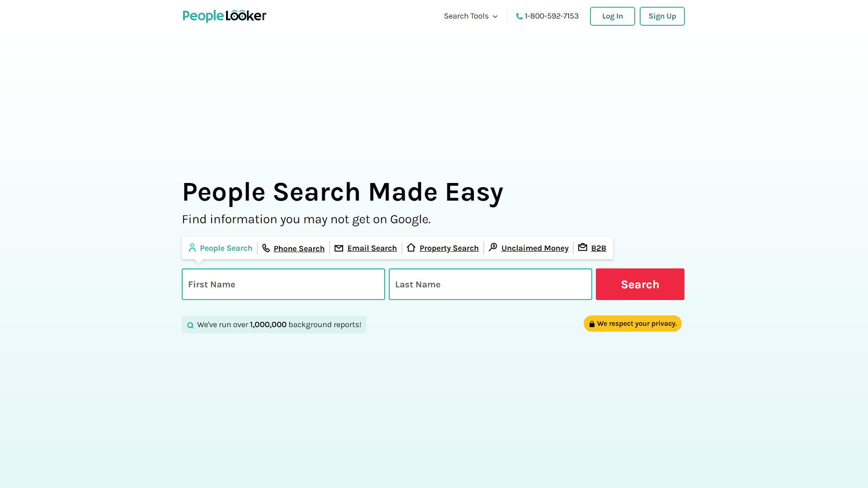Expand the Search Tools dropdown
868x488 pixels.
(x=470, y=16)
